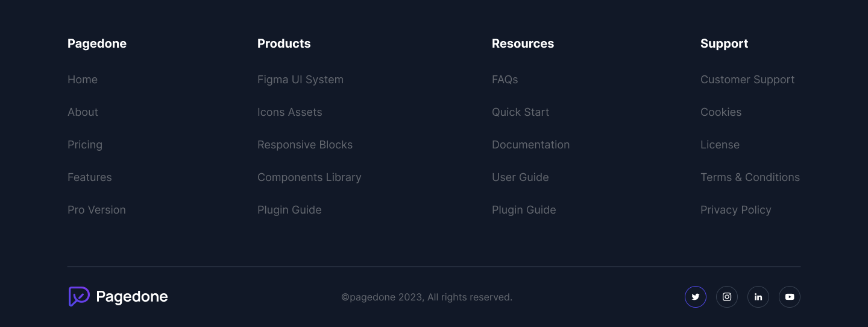Click the LinkedIn social icon
Screen dimensions: 868x327
[x=758, y=297]
